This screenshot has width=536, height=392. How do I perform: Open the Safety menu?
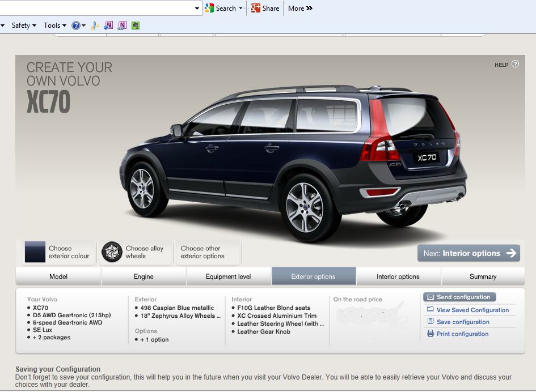point(24,25)
